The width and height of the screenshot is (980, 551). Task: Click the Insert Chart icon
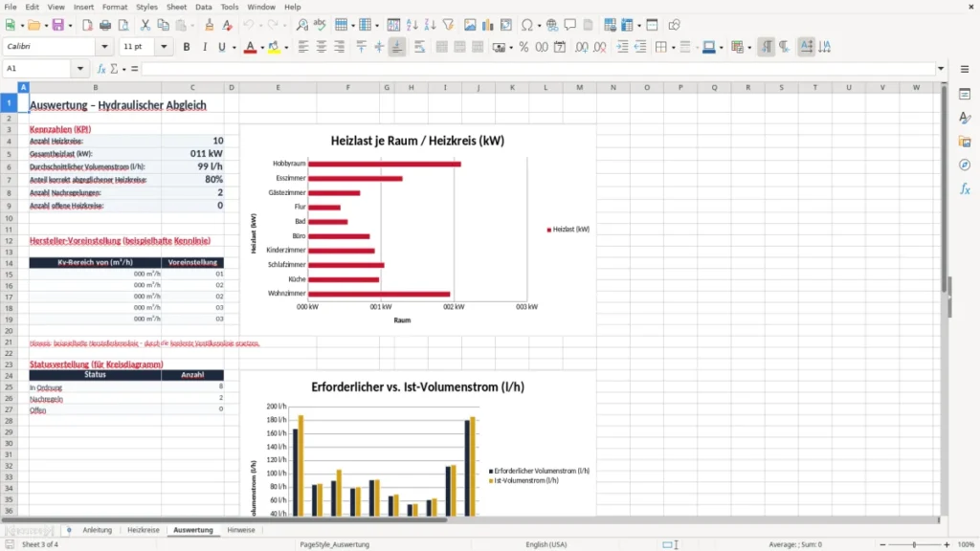pos(487,25)
